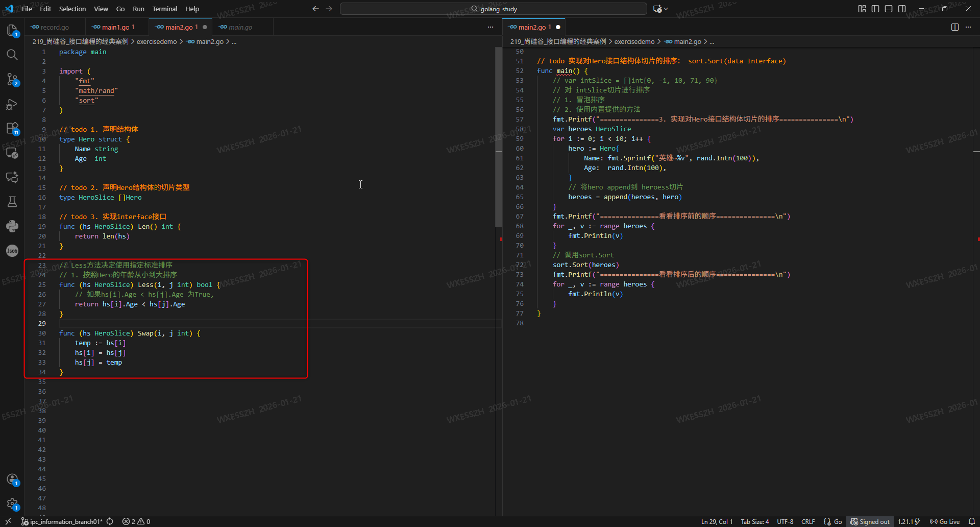This screenshot has width=980, height=527.
Task: Toggle the Primary Side Bar
Action: [875, 9]
